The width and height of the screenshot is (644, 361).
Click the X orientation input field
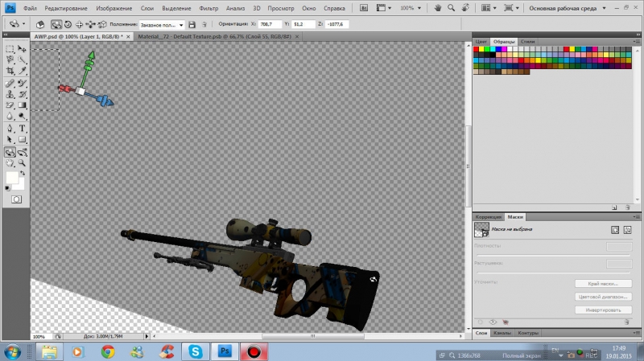click(x=270, y=24)
